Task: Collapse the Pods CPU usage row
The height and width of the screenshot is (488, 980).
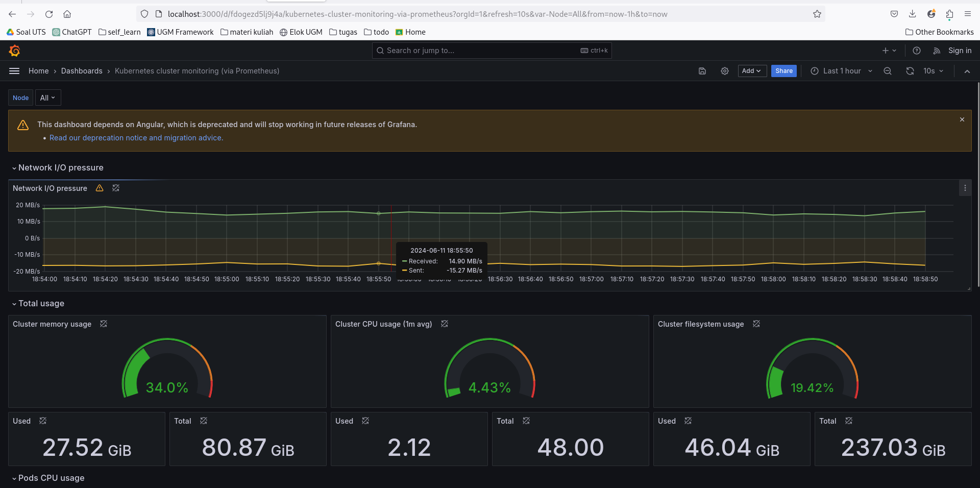Action: 48,478
